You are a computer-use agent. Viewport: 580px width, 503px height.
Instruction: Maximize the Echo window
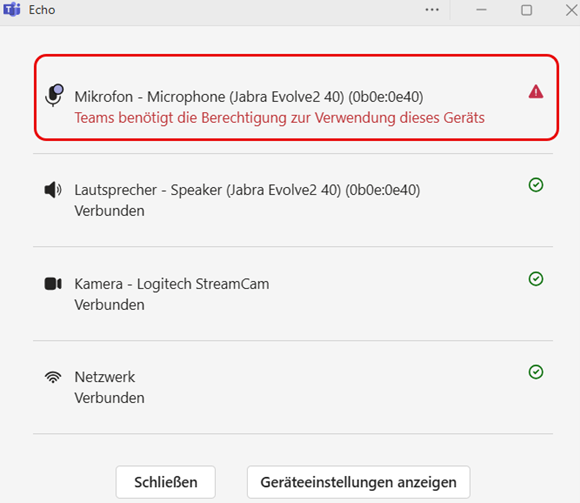(x=526, y=10)
